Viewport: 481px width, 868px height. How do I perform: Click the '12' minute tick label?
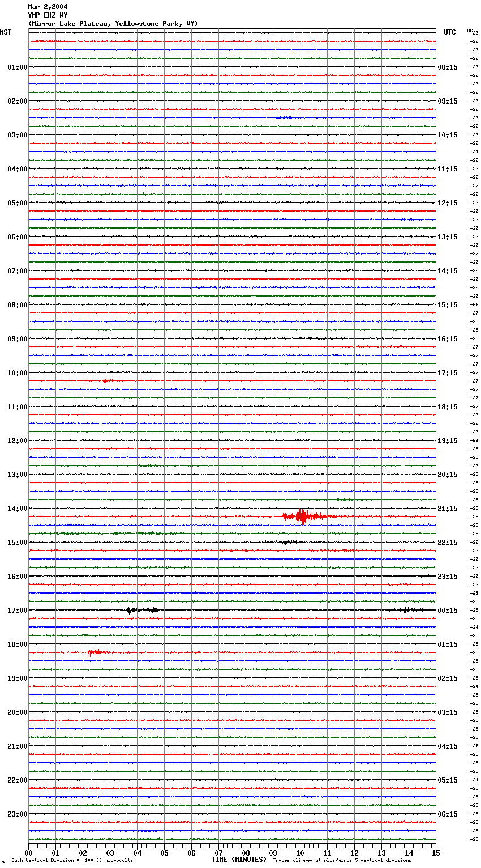click(354, 853)
